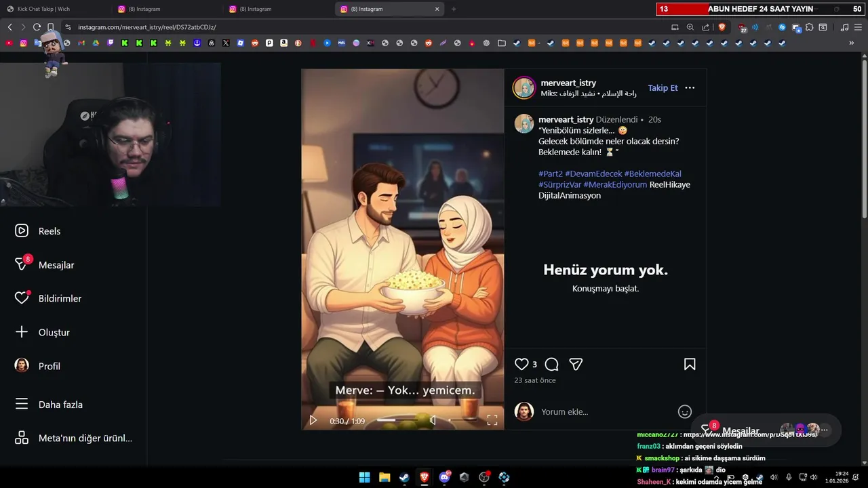Click Oluştur to create a post
The height and width of the screenshot is (488, 868).
click(42, 332)
